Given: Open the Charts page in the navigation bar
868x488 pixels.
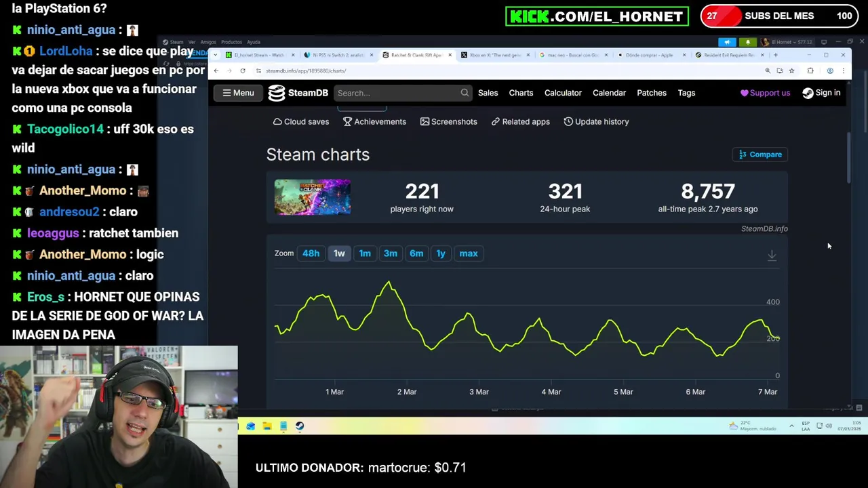Looking at the screenshot, I should point(521,93).
